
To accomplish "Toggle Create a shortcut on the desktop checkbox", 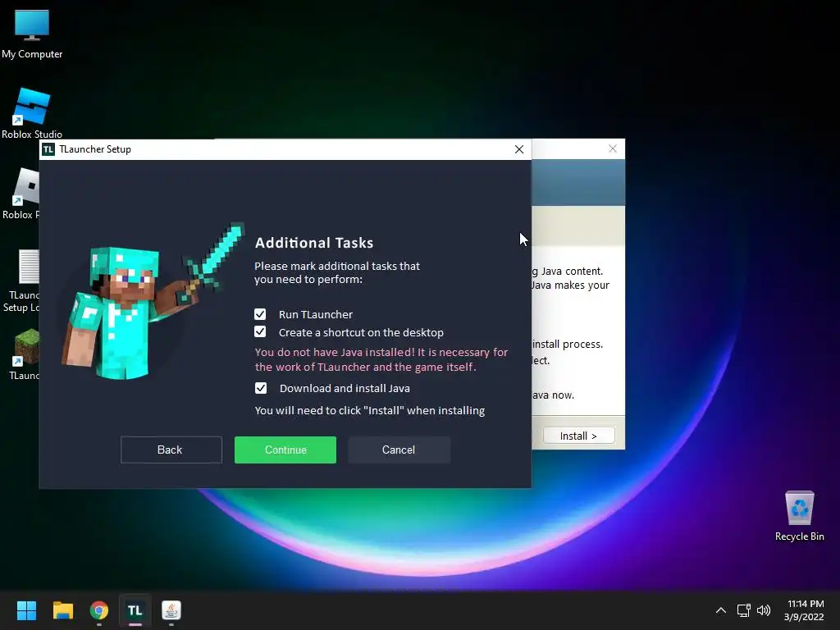I will [x=260, y=331].
